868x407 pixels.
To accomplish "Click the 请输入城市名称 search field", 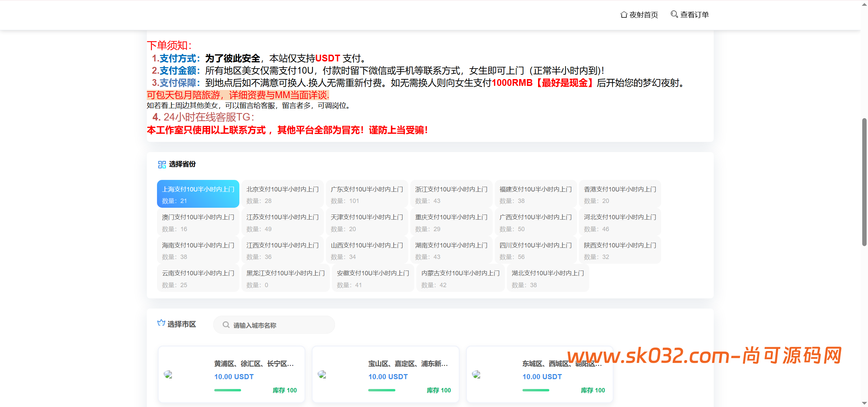I will (x=275, y=325).
